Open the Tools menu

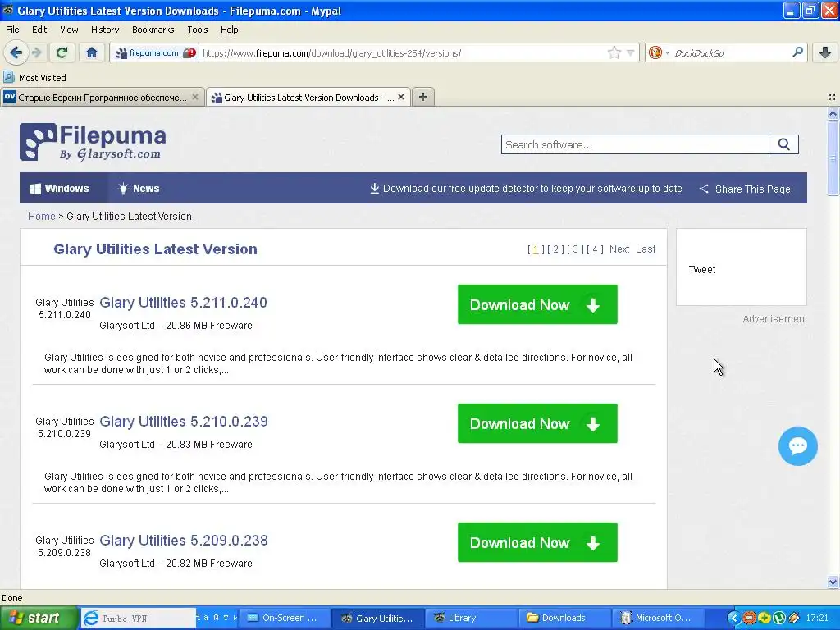coord(197,30)
